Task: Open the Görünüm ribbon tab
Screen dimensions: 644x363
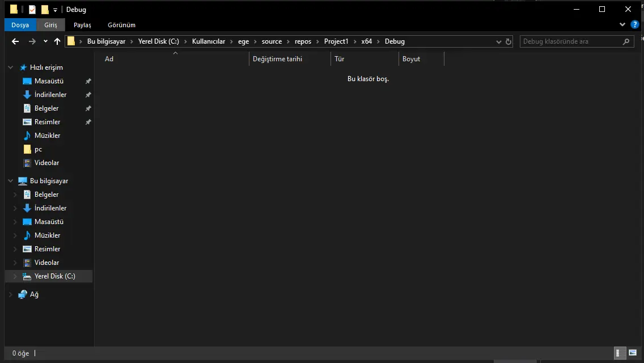Action: click(x=121, y=25)
